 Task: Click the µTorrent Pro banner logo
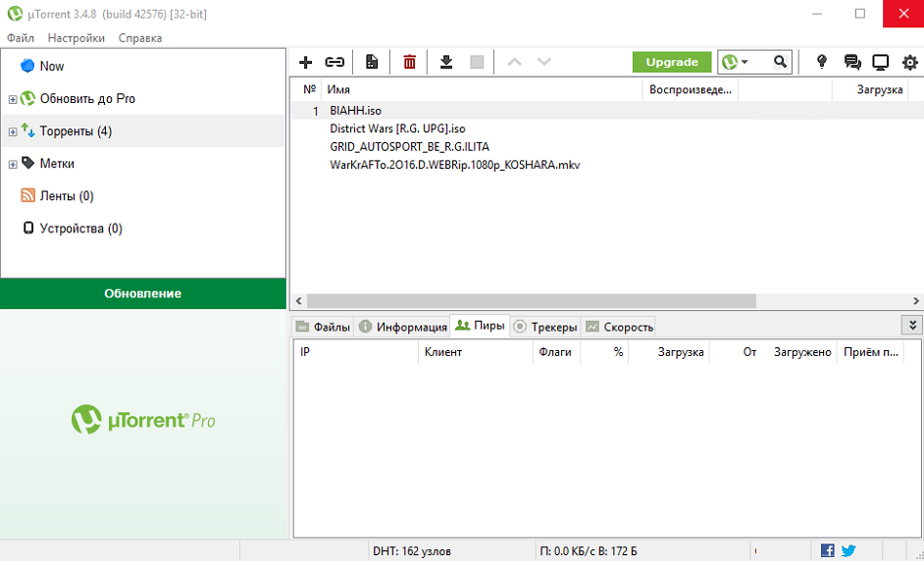point(143,420)
